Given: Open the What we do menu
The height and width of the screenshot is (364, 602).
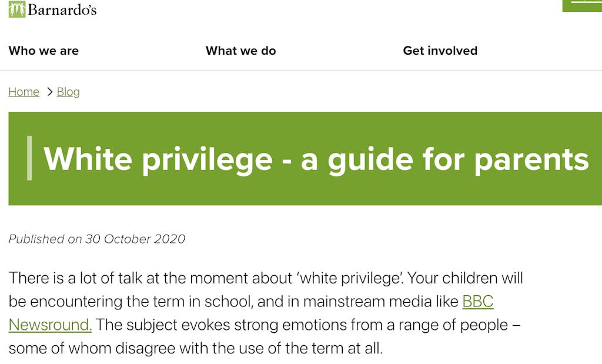Looking at the screenshot, I should point(240,51).
